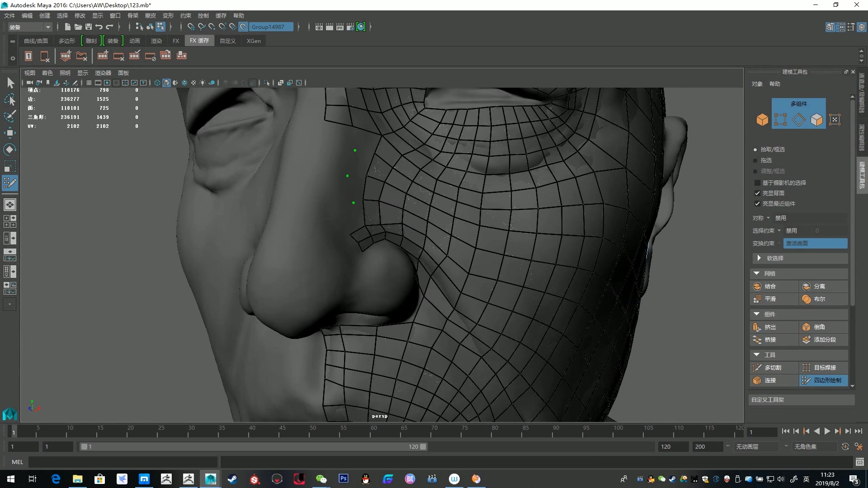Select the Quad Draw (四边形绘制) tool
Viewport: 868px width, 488px height.
coord(823,380)
